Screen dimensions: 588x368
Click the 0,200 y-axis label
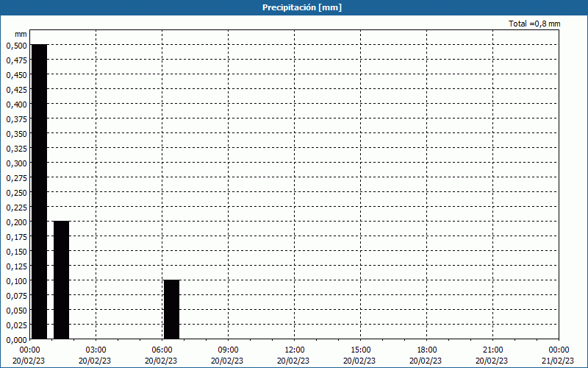coord(17,222)
